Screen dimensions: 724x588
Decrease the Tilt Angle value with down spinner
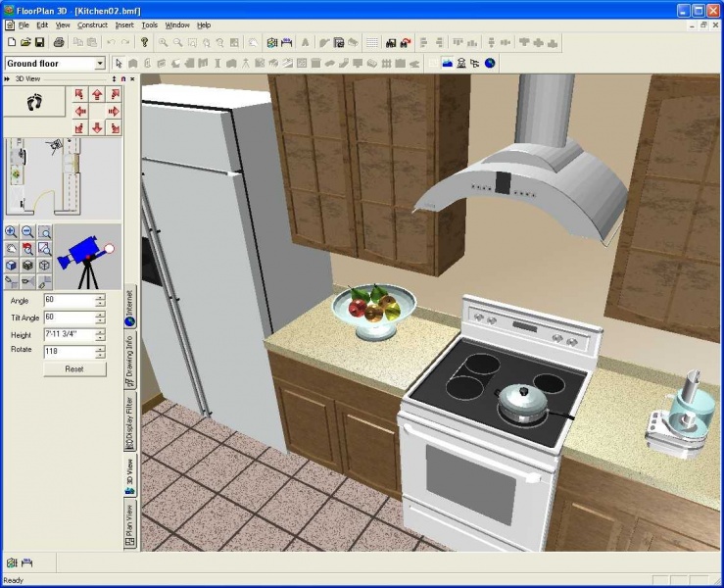[100, 320]
